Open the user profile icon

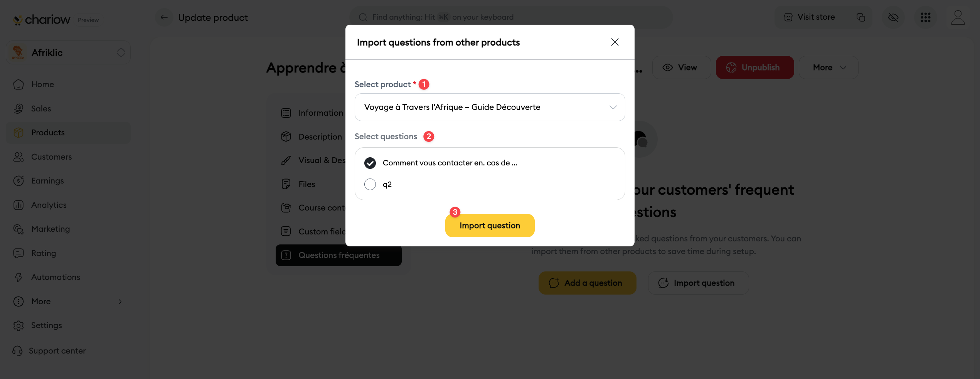958,17
